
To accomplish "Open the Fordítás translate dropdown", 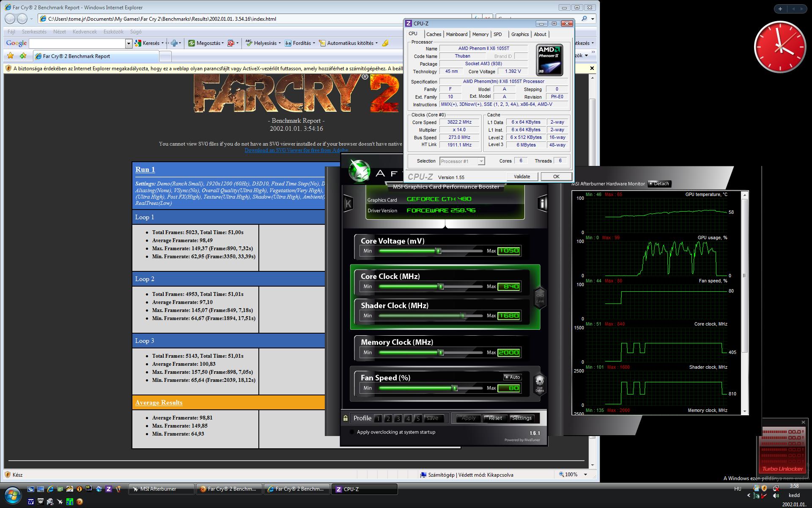I will point(300,43).
